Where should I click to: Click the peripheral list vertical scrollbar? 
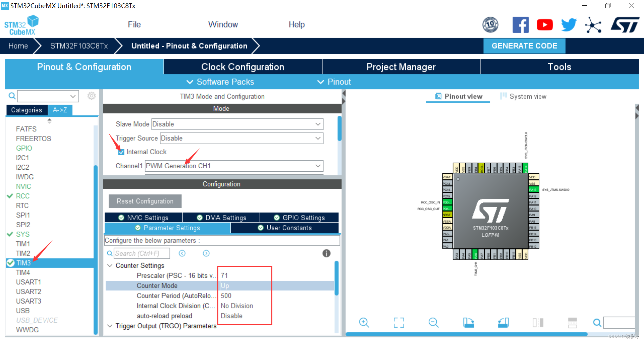pyautogui.click(x=96, y=249)
